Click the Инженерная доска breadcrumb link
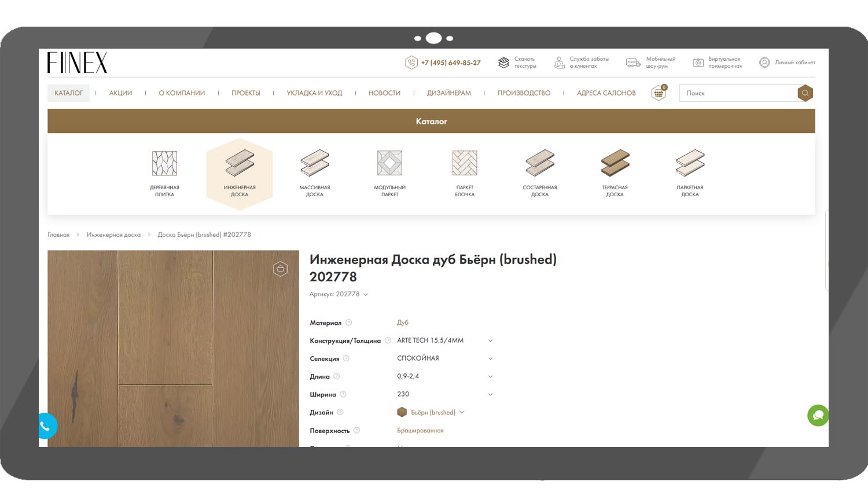The image size is (868, 488). [x=113, y=235]
